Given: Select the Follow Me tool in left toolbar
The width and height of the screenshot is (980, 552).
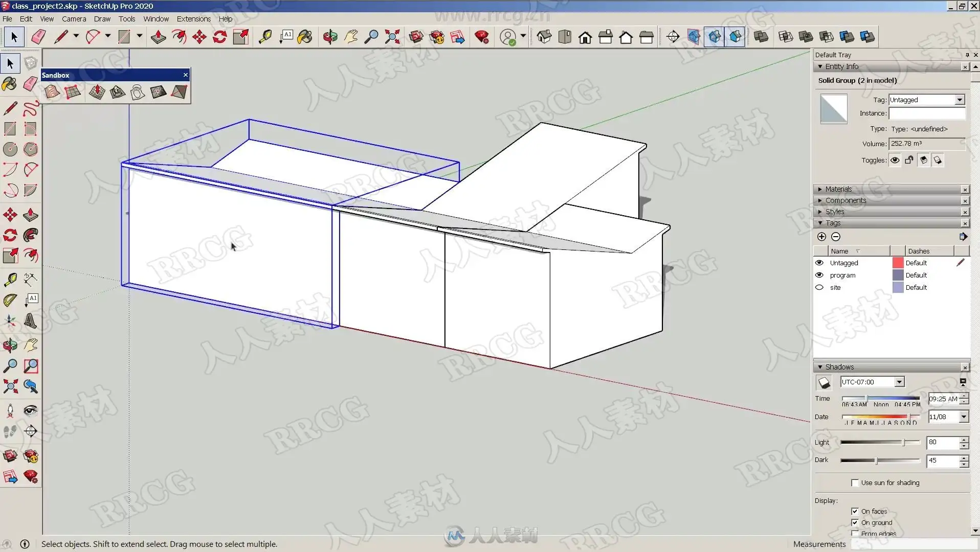Looking at the screenshot, I should point(31,235).
